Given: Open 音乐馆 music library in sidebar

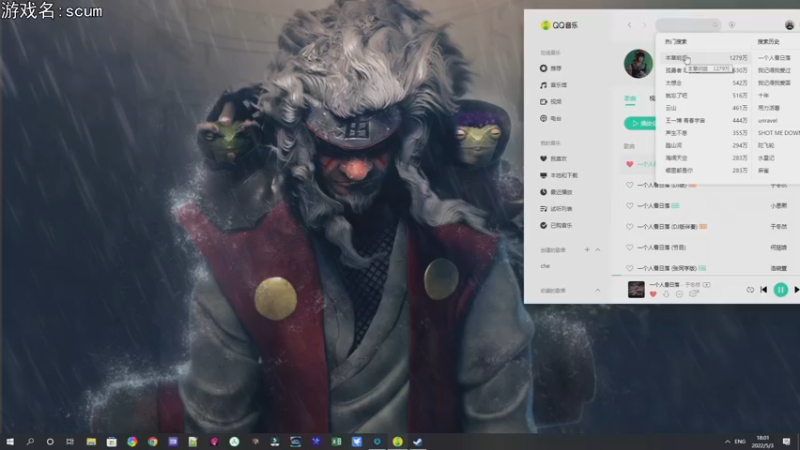Looking at the screenshot, I should pyautogui.click(x=553, y=85).
